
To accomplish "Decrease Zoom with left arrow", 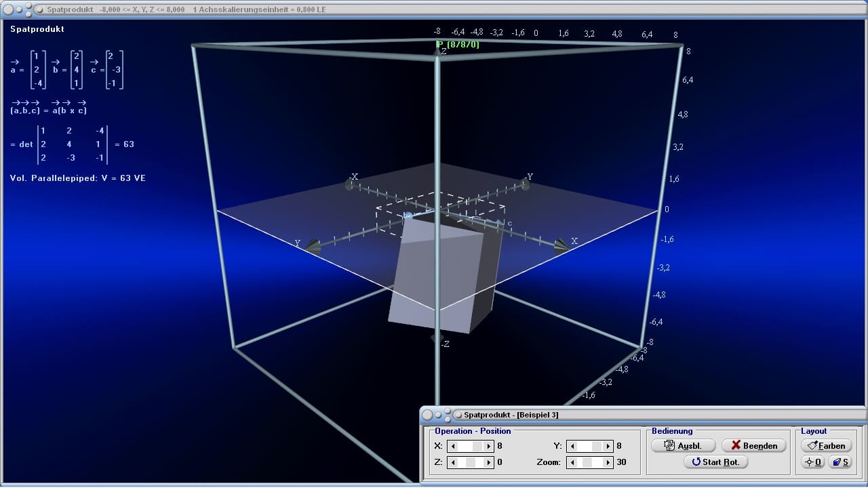I will [x=572, y=462].
